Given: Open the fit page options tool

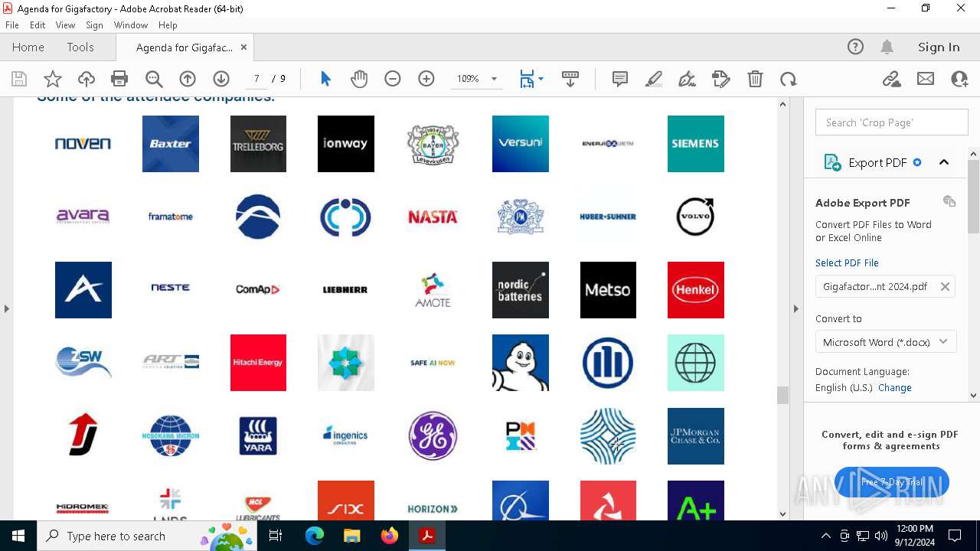Looking at the screenshot, I should [x=531, y=79].
